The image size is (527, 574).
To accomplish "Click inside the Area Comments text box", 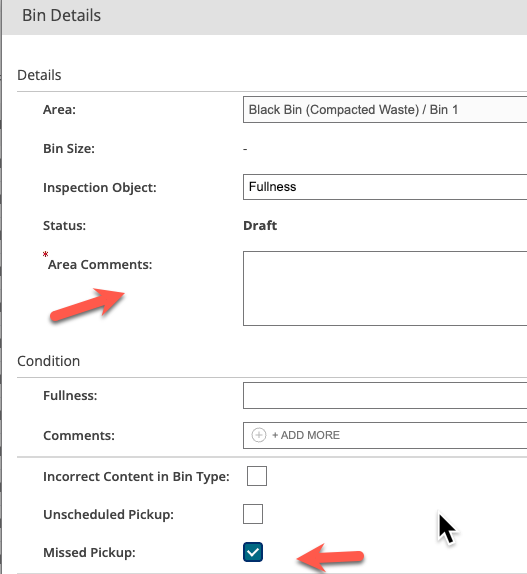I will (385, 288).
